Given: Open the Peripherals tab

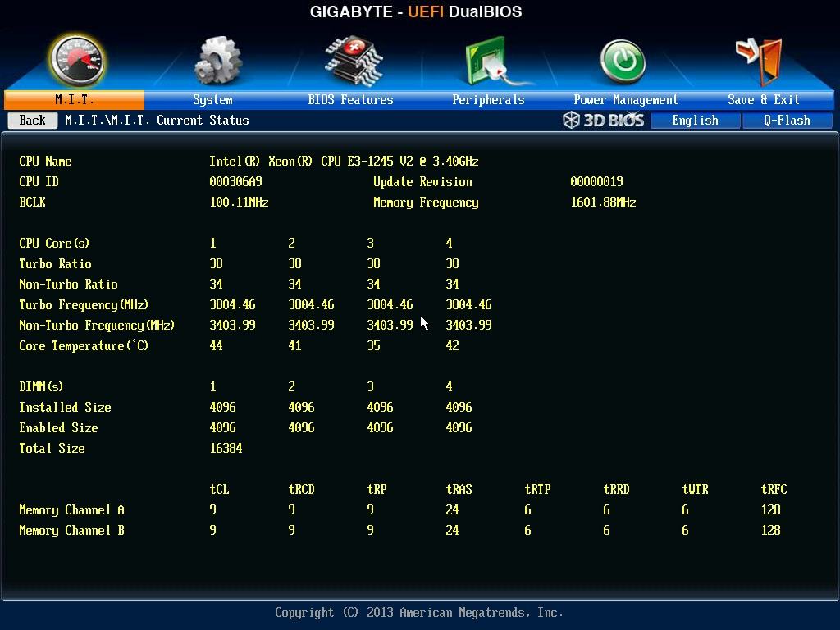Looking at the screenshot, I should coord(488,99).
